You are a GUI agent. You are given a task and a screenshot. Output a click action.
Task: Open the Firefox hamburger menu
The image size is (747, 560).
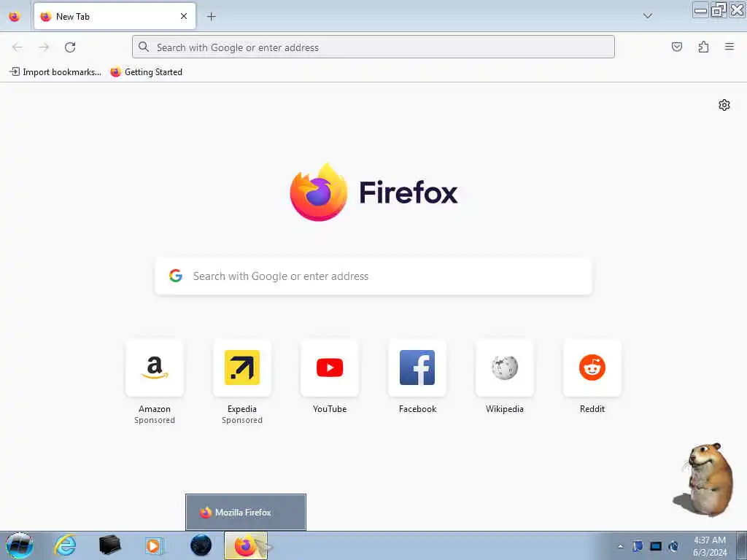729,47
